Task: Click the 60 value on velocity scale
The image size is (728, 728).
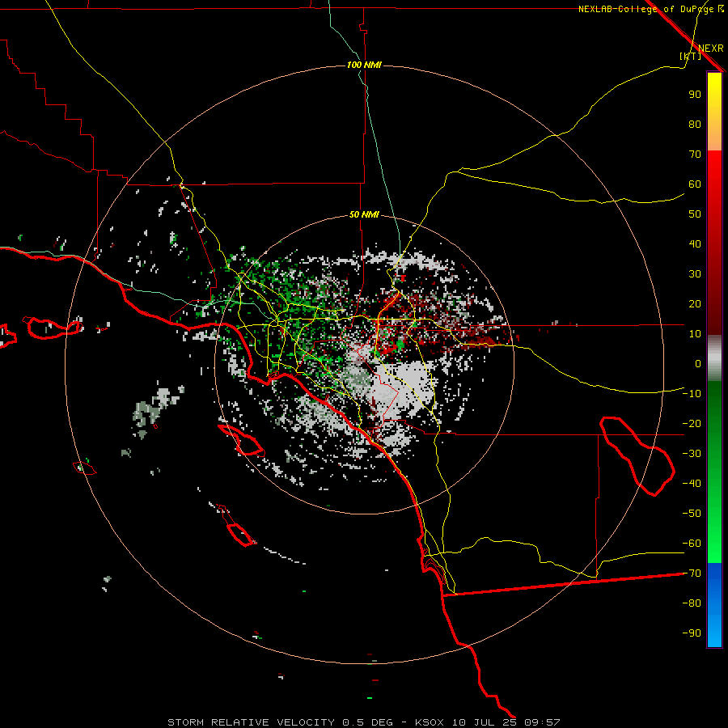Action: (x=695, y=184)
